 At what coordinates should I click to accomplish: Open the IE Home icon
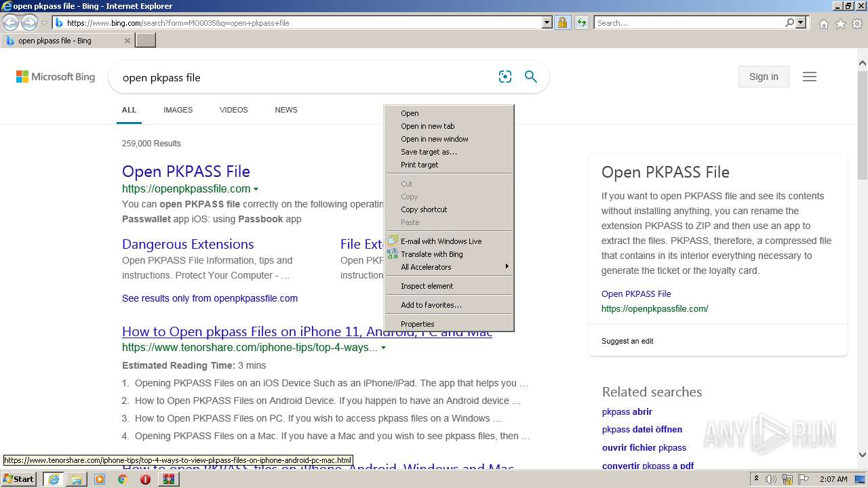point(823,24)
